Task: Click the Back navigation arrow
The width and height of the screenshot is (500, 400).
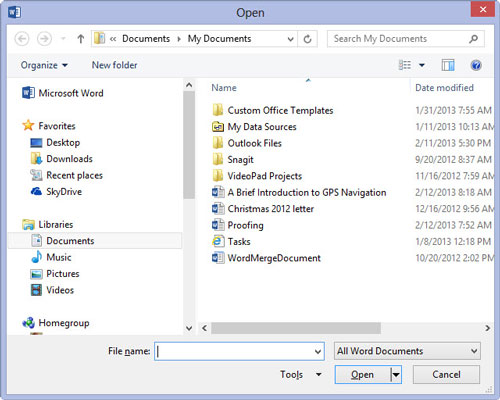Action: click(22, 39)
